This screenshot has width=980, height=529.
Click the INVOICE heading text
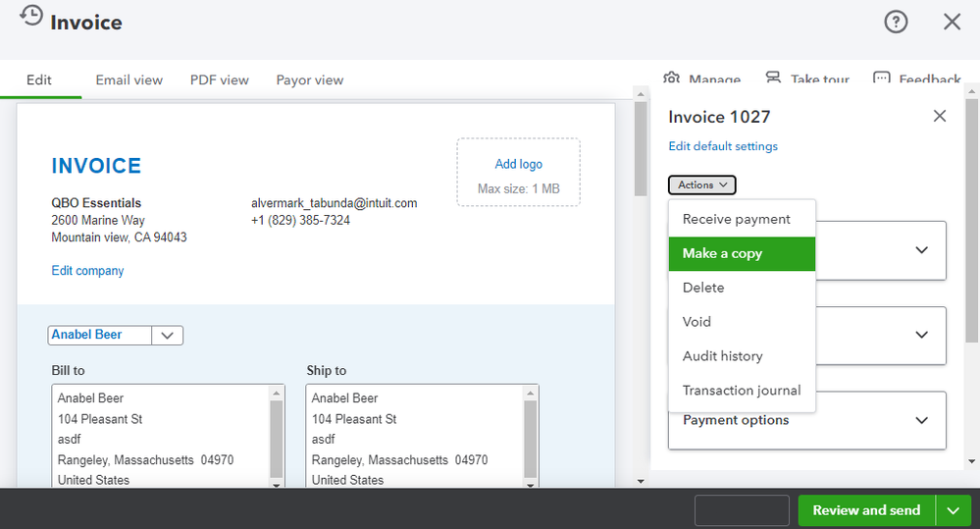click(x=96, y=166)
